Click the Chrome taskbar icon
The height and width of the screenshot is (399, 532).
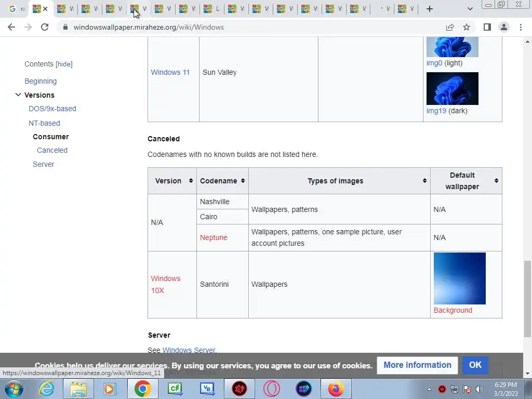click(142, 389)
